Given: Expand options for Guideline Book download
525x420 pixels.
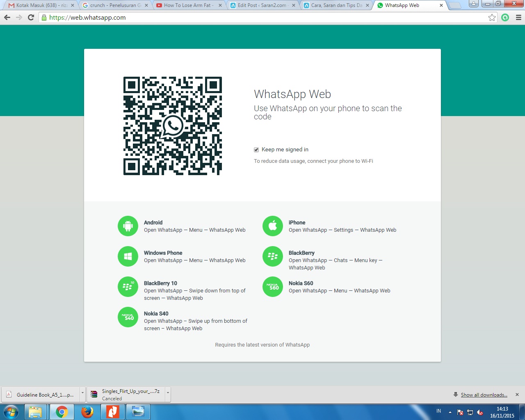Looking at the screenshot, I should 82,395.
